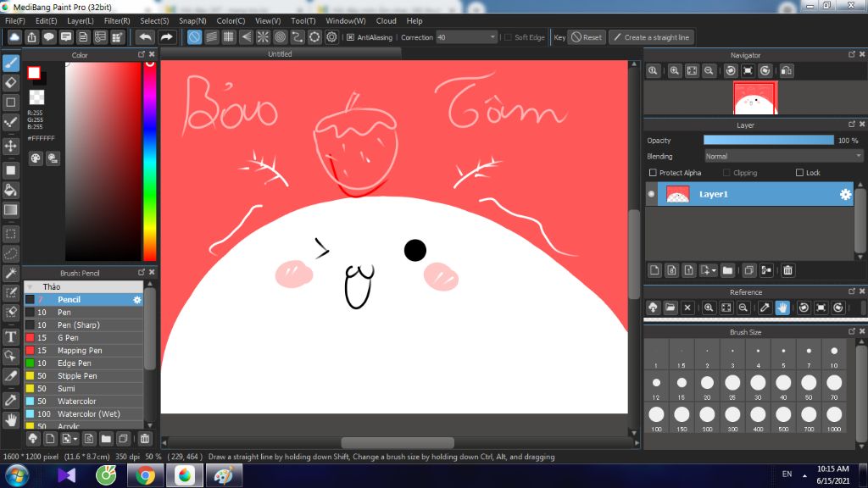
Task: Create a new layer folder
Action: click(x=727, y=270)
